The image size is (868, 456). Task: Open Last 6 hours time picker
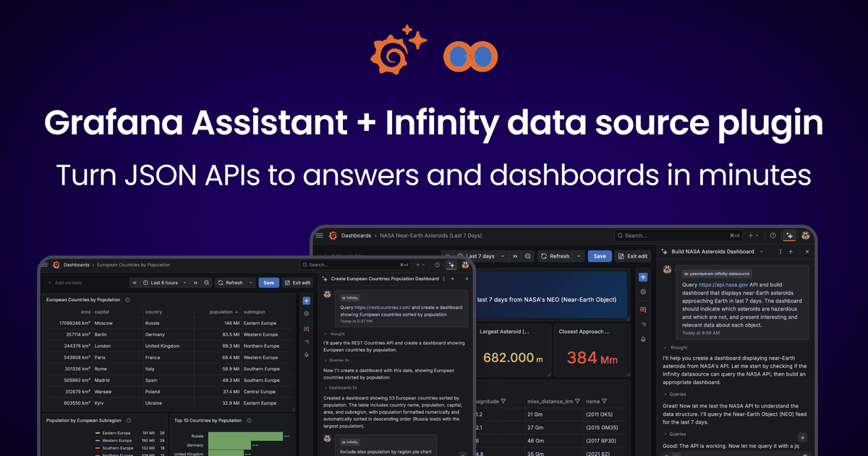coord(164,283)
